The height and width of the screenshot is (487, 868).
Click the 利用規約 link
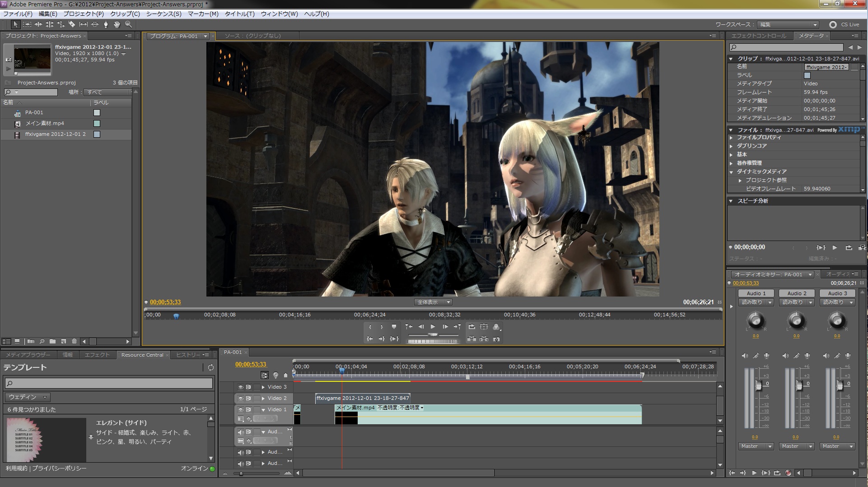16,468
